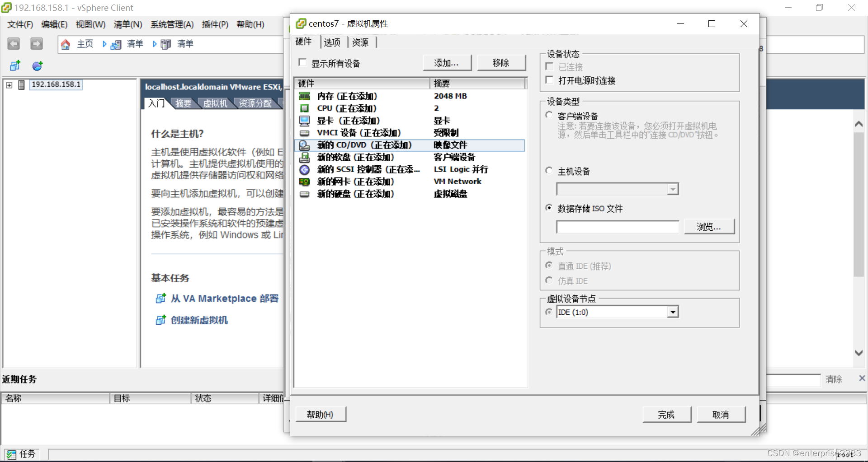Switch to the 资源 tab in dialog
This screenshot has width=868, height=462.
click(360, 42)
